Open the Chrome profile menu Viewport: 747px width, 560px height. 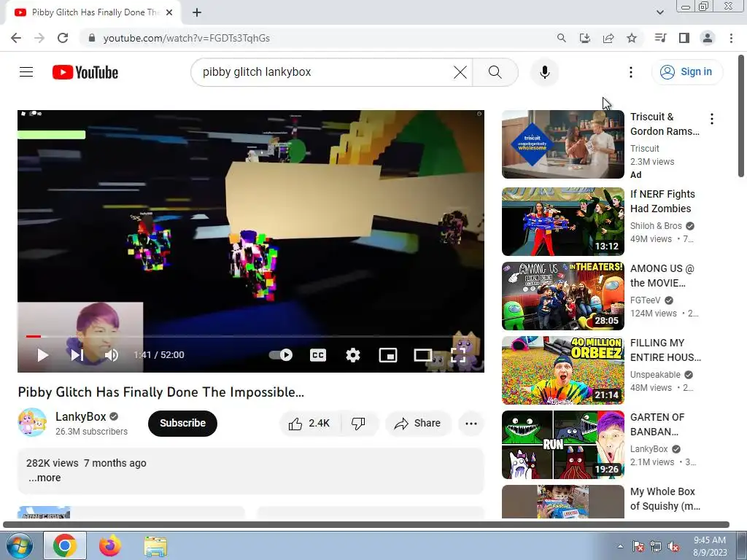708,38
